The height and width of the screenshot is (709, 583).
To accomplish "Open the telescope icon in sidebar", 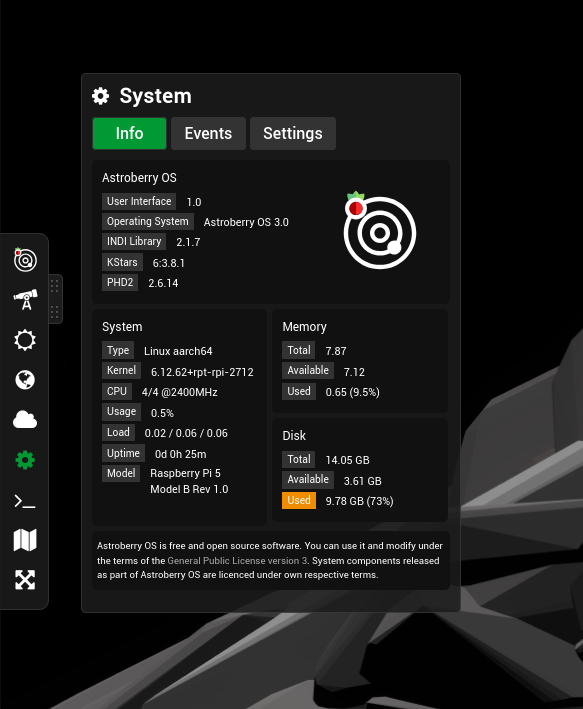I will pos(25,300).
